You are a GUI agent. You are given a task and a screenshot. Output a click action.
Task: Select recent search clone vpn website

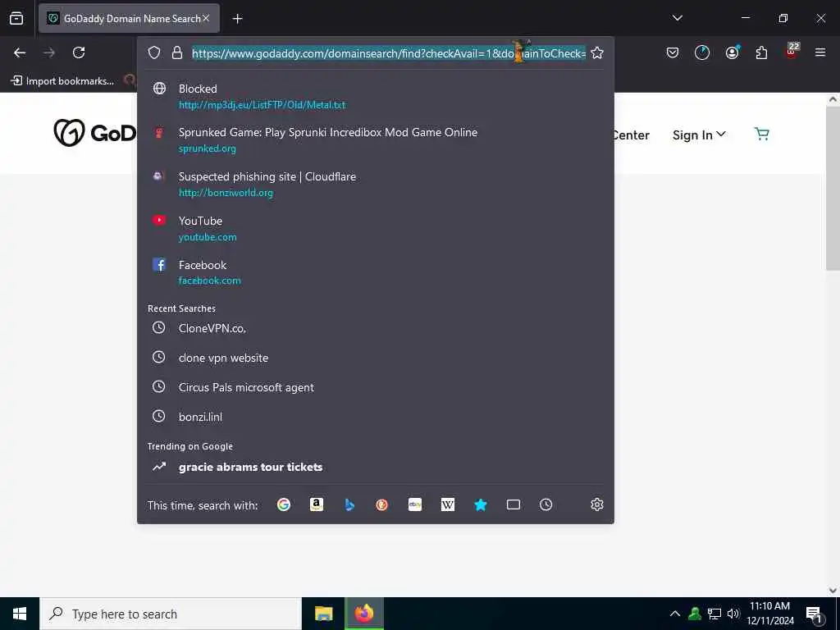(375, 358)
